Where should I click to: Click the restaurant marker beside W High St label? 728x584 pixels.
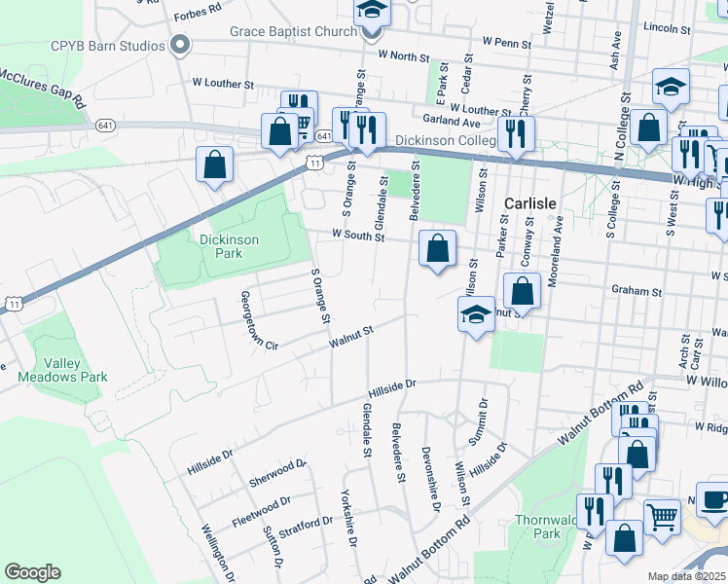point(689,158)
